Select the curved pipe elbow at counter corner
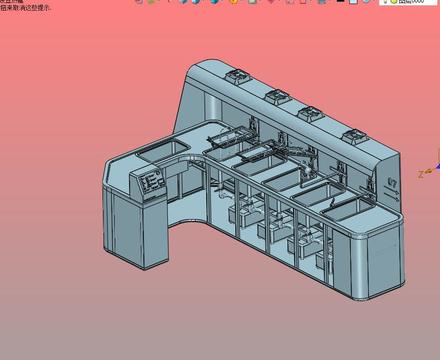This screenshot has height=360, width=440. [x=195, y=159]
